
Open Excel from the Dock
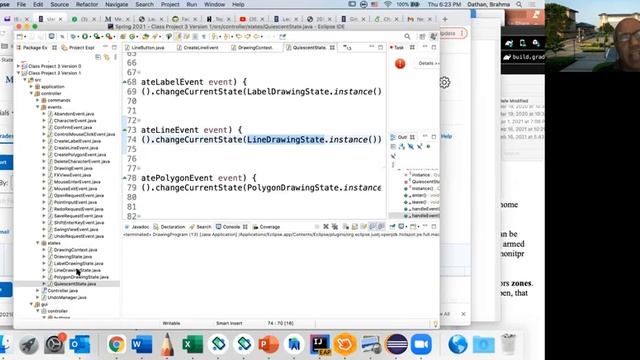pos(192,344)
